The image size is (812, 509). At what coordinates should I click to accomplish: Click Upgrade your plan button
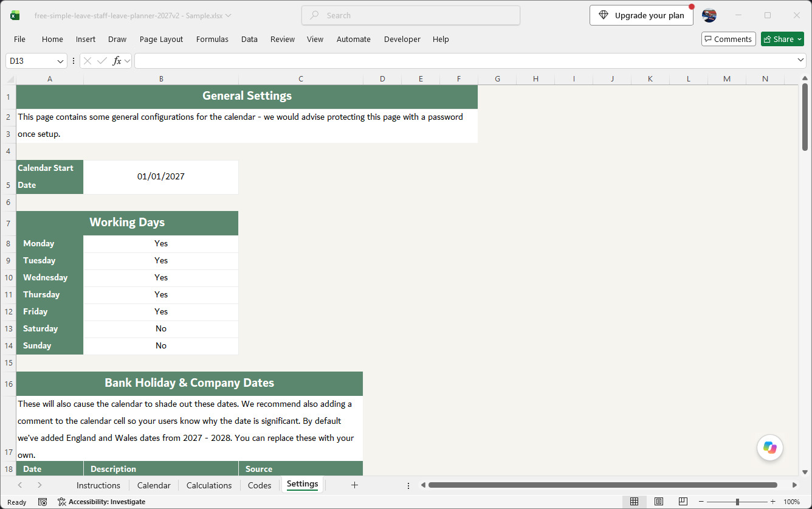(x=641, y=15)
